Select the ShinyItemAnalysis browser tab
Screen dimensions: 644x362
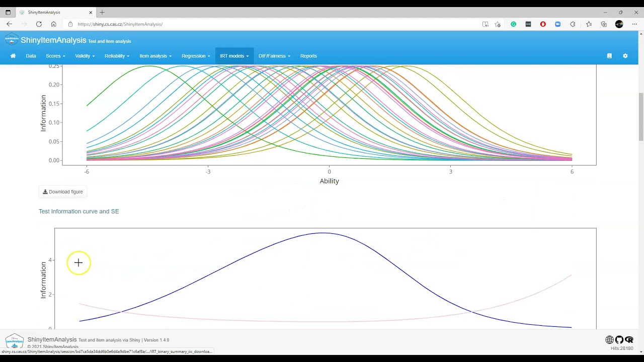(x=56, y=12)
